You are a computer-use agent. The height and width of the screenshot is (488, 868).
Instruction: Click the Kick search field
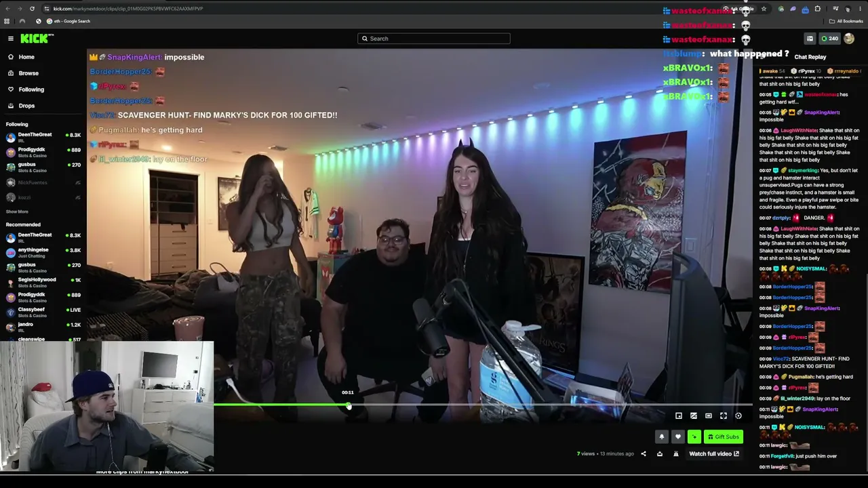(x=434, y=39)
